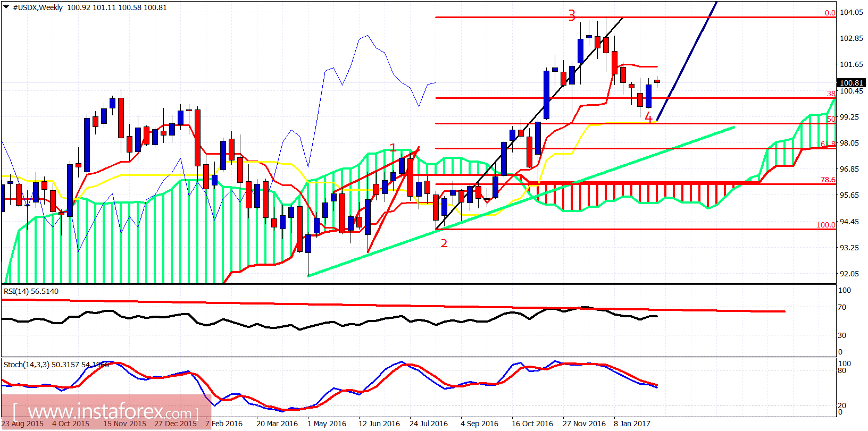
Task: Select the red wave label 3
Action: [572, 16]
